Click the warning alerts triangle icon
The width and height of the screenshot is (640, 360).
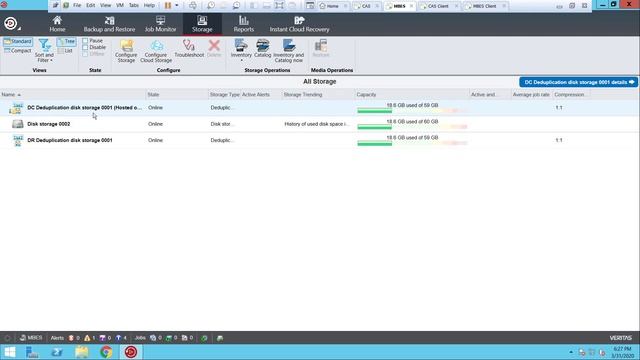pos(87,338)
